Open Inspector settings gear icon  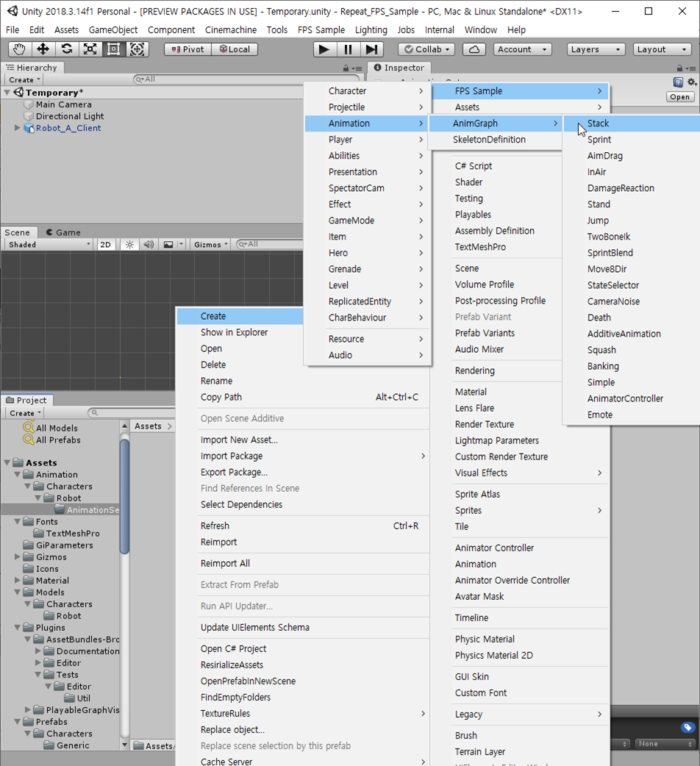692,82
